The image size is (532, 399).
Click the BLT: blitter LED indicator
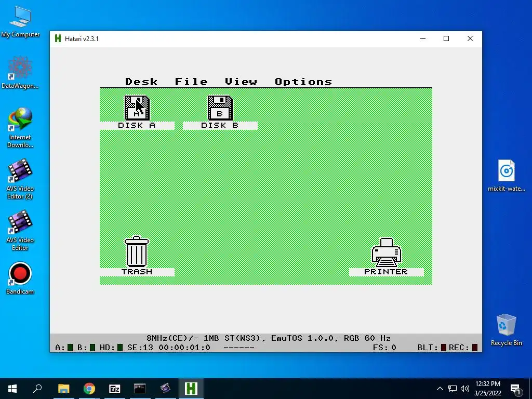point(444,348)
